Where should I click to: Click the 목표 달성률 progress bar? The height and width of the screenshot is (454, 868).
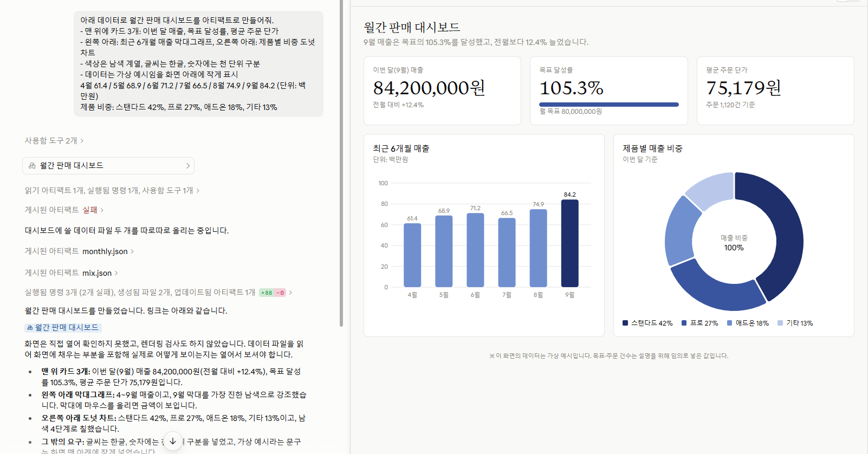[608, 105]
